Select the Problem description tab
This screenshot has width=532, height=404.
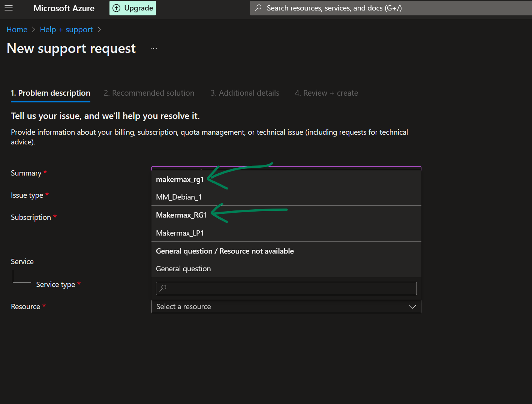pyautogui.click(x=51, y=93)
